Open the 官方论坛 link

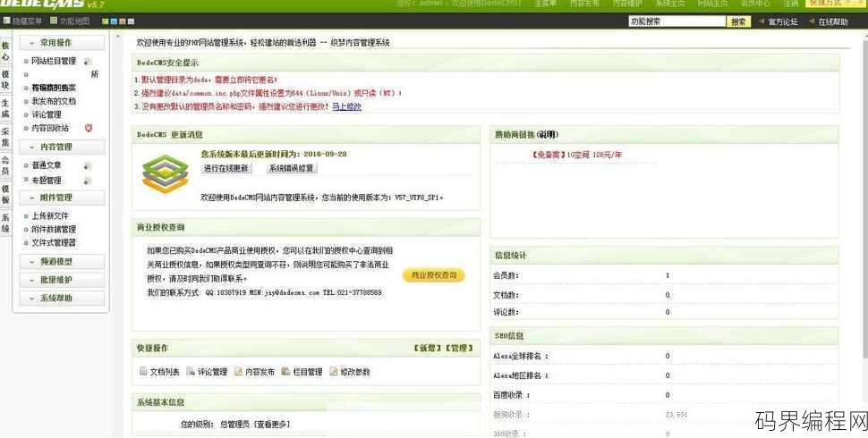783,21
